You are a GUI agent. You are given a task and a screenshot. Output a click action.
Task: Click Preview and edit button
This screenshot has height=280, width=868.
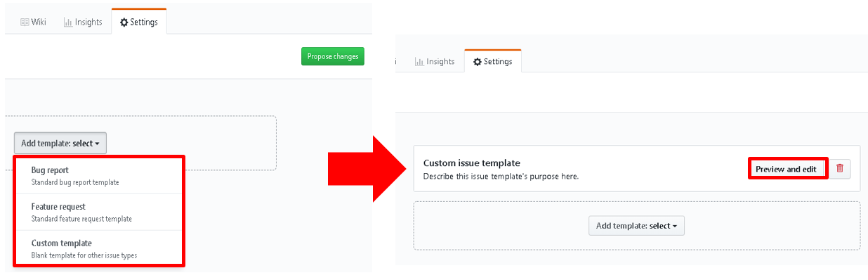tap(786, 169)
